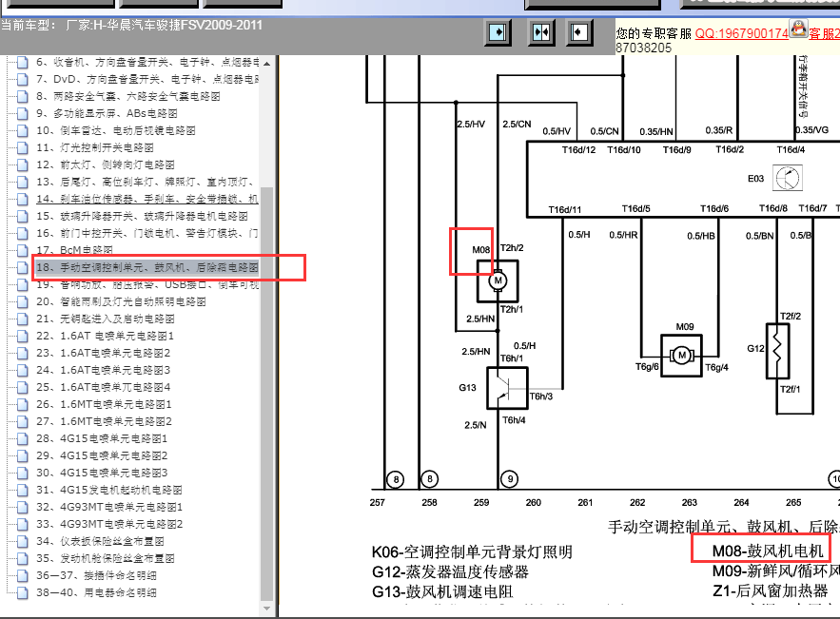Open item 28 4G15电喷单元电路图1
Viewport: 840px width, 619px height.
tap(102, 439)
